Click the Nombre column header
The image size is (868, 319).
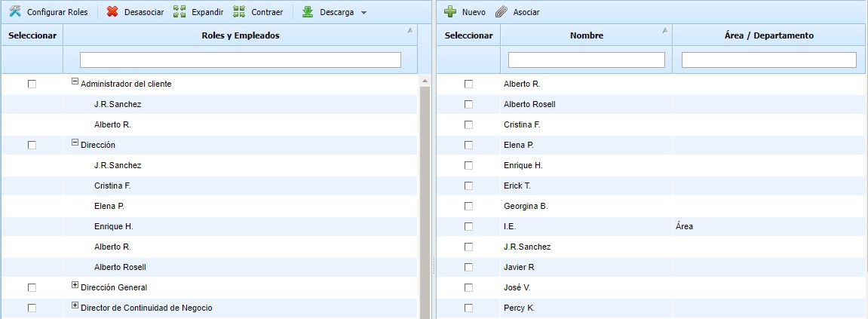586,35
